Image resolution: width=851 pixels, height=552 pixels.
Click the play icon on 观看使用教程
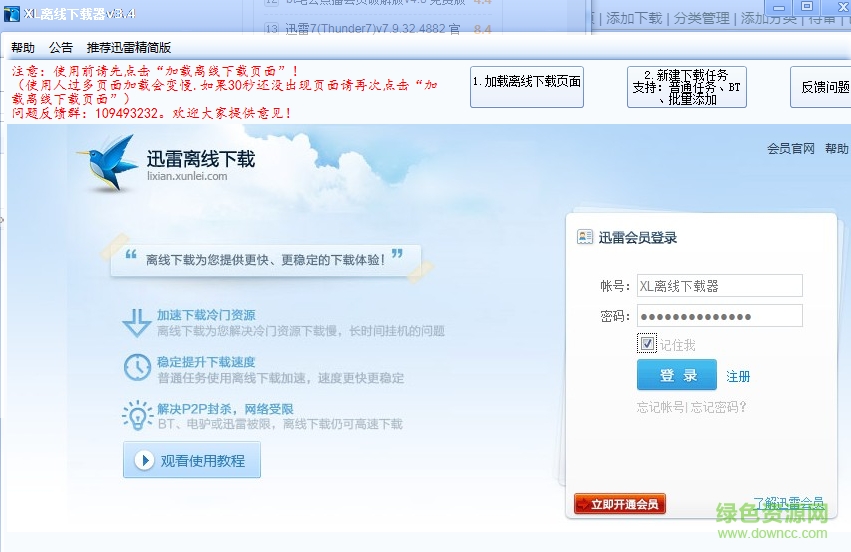(x=144, y=460)
